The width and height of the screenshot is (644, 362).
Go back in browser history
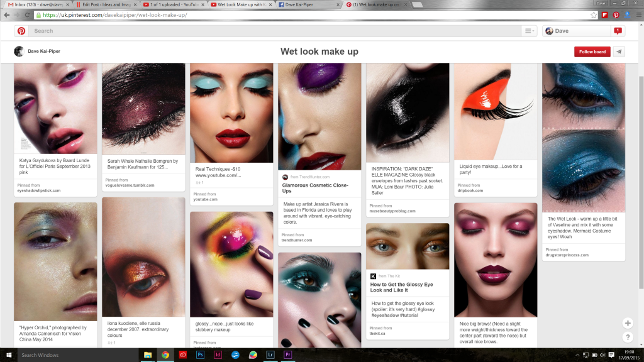click(x=6, y=15)
